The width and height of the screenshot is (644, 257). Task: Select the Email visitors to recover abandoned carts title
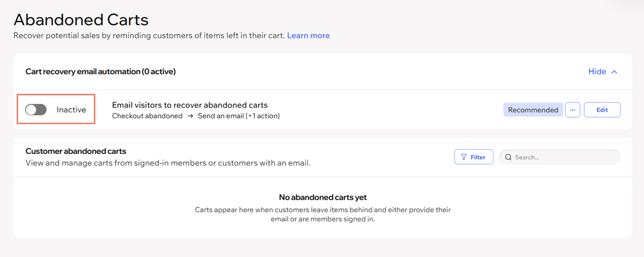[190, 105]
